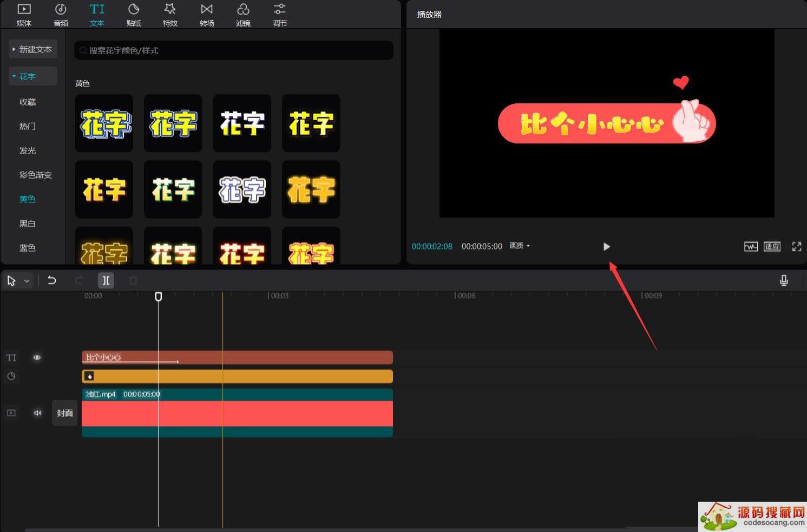Select the 发光 glow category
Viewport: 807px width, 532px height.
point(28,150)
